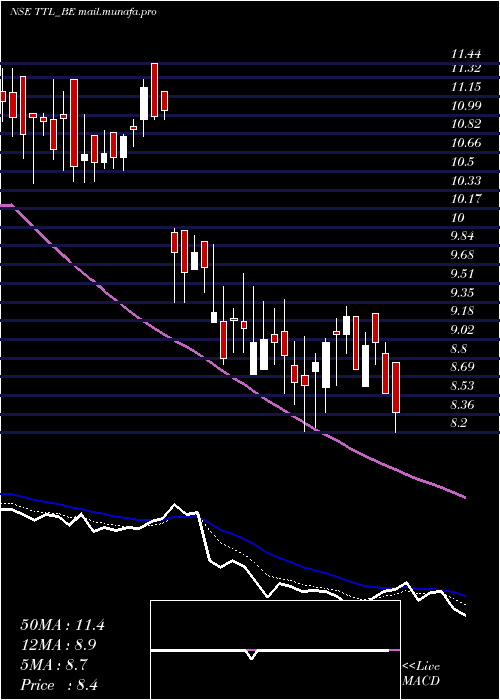Click the 10.99 price level label
The image size is (500, 700).
point(466,106)
